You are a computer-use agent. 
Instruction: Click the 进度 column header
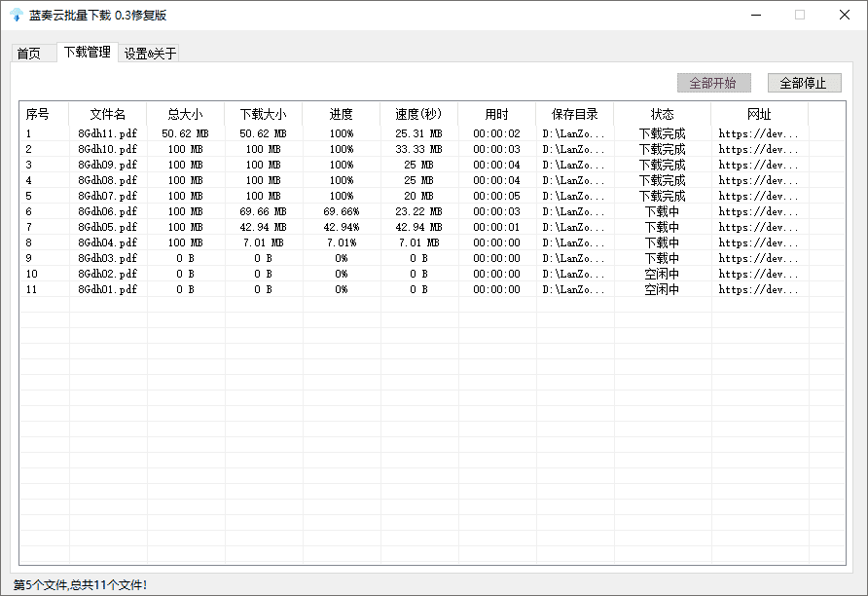[341, 114]
